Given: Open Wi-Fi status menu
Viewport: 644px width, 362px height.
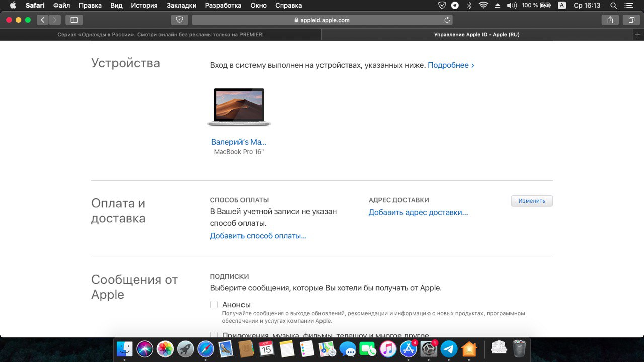Looking at the screenshot, I should click(484, 6).
